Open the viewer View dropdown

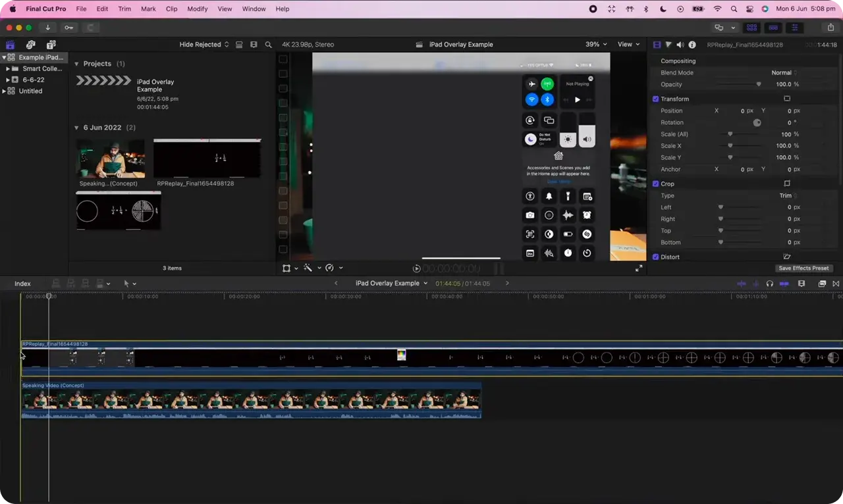pos(628,45)
